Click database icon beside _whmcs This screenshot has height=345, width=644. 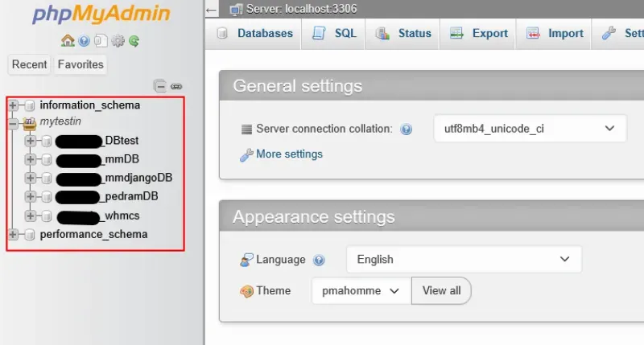click(x=47, y=216)
